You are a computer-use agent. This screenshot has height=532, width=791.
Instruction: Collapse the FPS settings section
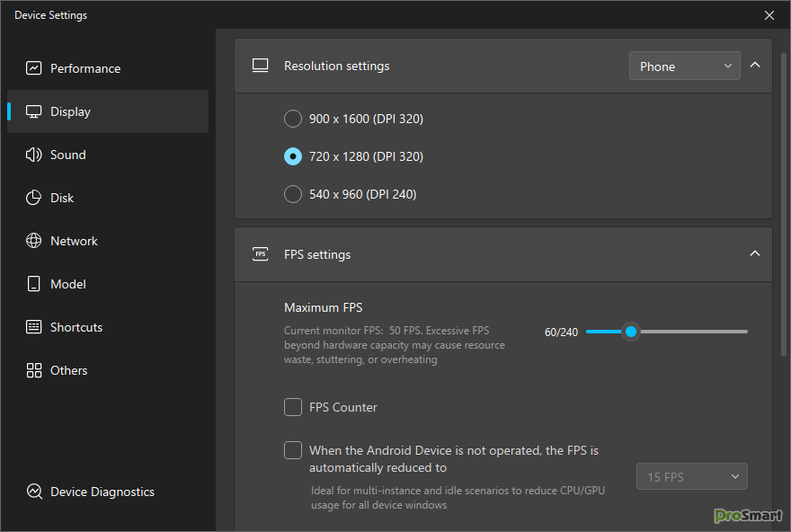(755, 254)
